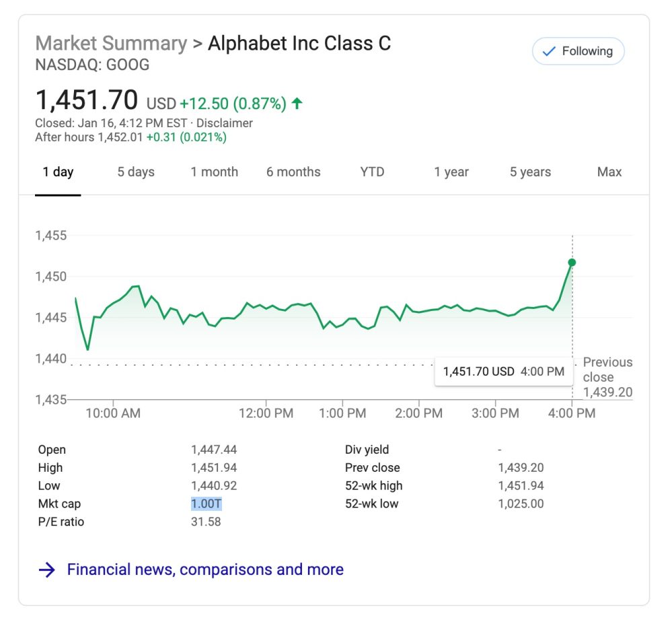This screenshot has width=672, height=626.
Task: Open the 6 months tab
Action: (293, 172)
